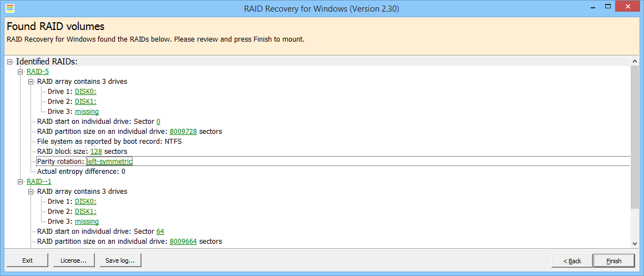644x276 pixels.
Task: Click DISK1: link for RAID--1 Drive 2
Action: tap(85, 212)
